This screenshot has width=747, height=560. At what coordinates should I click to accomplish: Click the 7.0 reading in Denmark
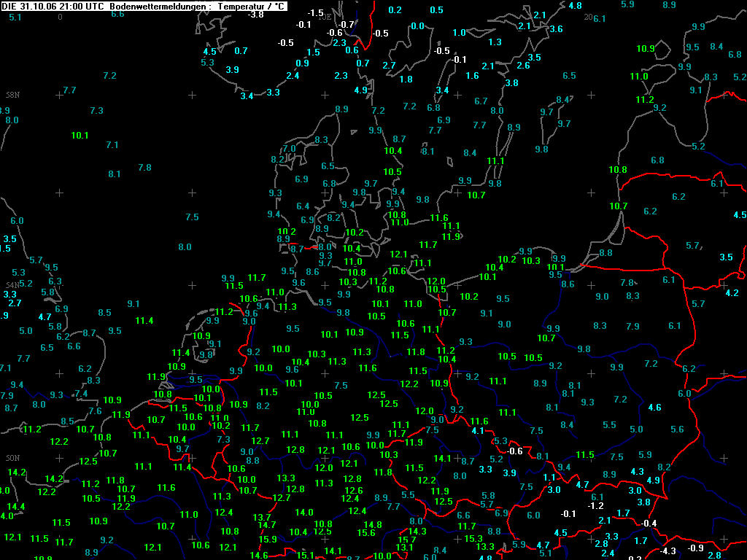click(x=289, y=149)
